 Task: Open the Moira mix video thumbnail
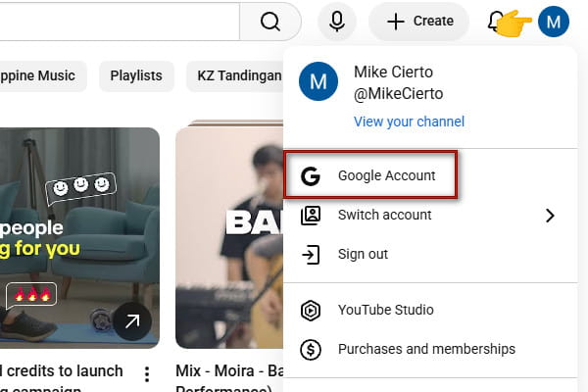click(229, 238)
